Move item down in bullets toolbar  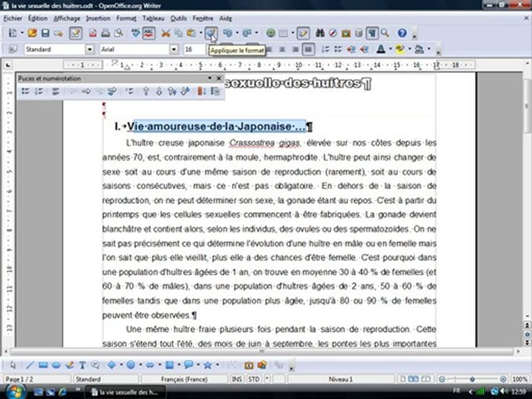[159, 91]
